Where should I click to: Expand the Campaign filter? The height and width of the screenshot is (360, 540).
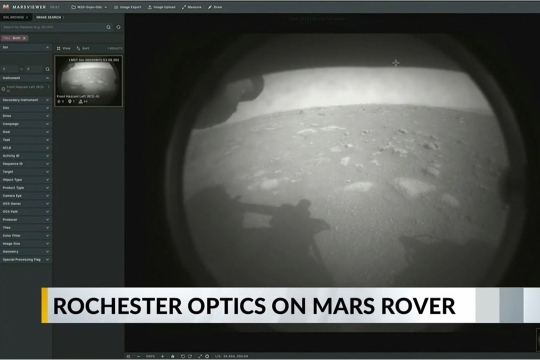pos(26,124)
